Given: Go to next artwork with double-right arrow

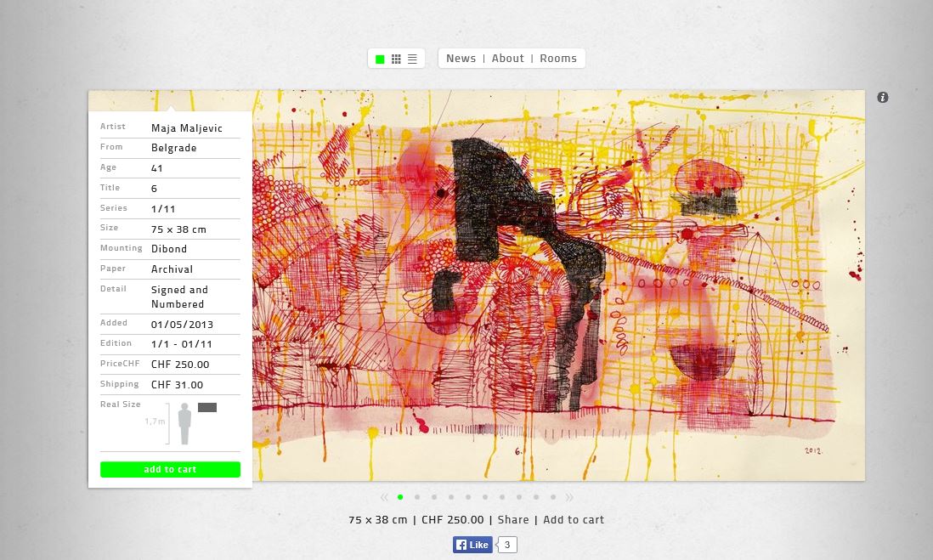Looking at the screenshot, I should pyautogui.click(x=569, y=497).
